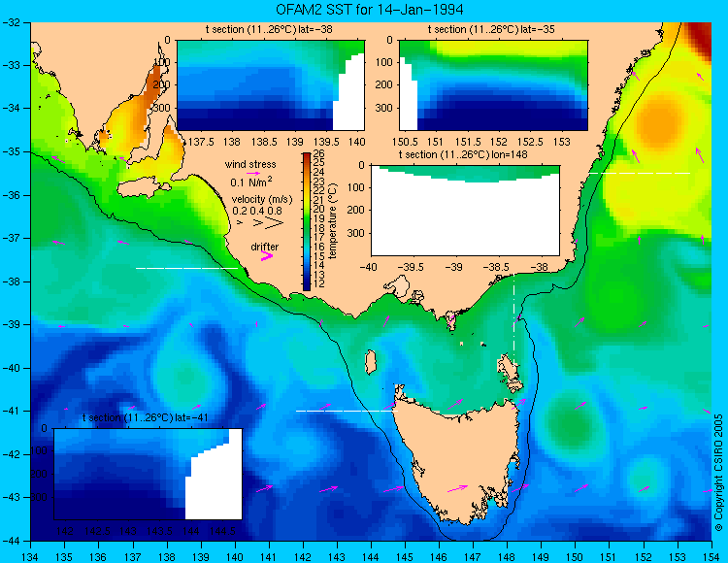Image resolution: width=728 pixels, height=563 pixels.
Task: Click the "12" value on the colorbar
Action: (x=319, y=283)
